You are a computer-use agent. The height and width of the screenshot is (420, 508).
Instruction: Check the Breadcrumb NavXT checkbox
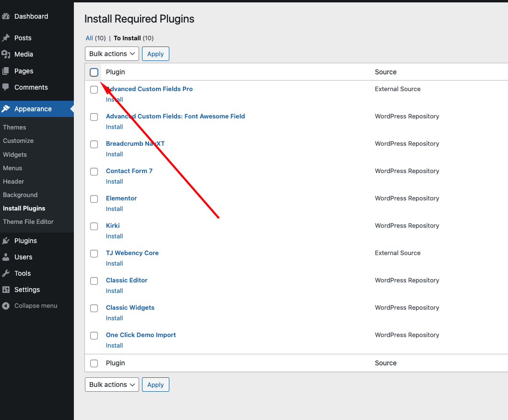point(94,144)
